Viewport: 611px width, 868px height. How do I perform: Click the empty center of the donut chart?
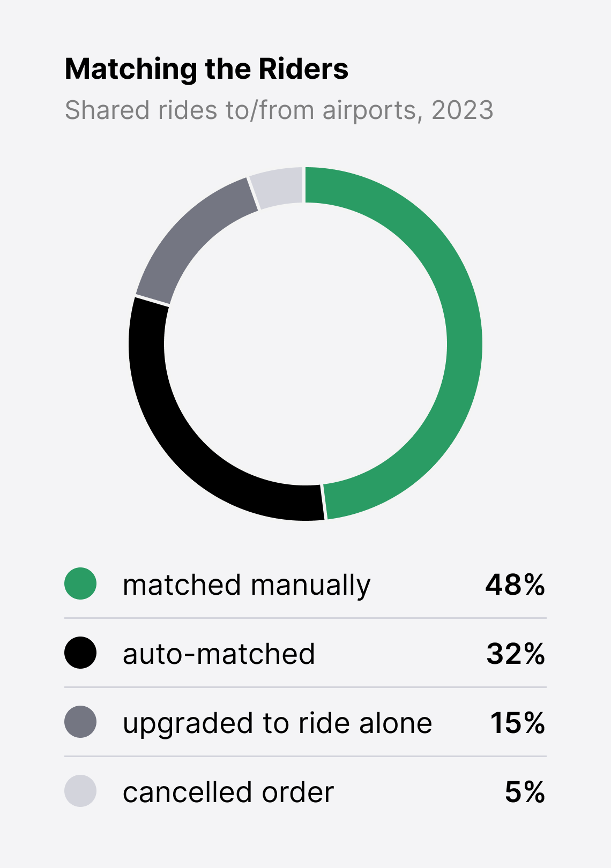click(305, 343)
